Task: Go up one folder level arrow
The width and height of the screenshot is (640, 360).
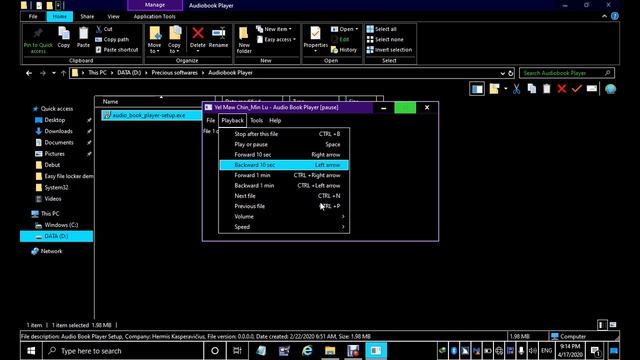Action: (x=63, y=73)
